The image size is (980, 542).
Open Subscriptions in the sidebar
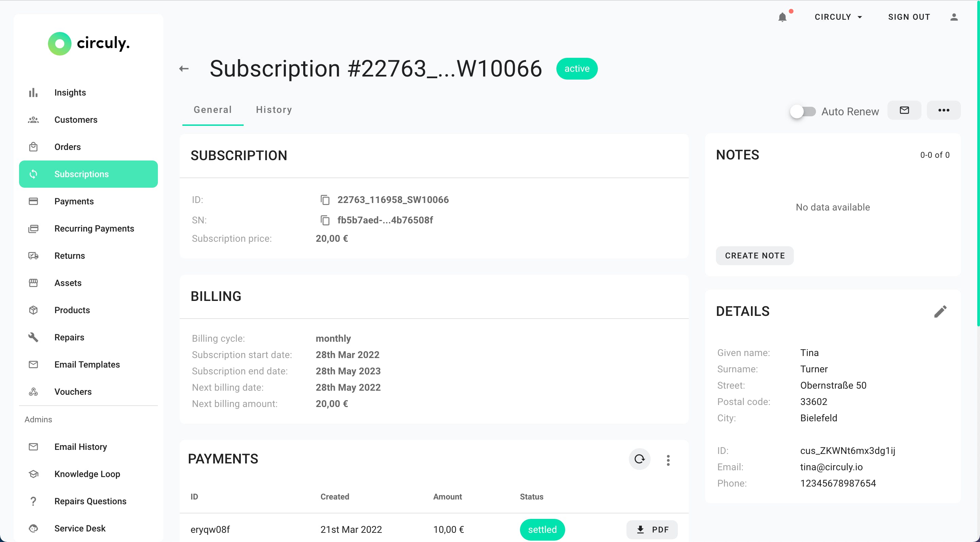click(88, 174)
